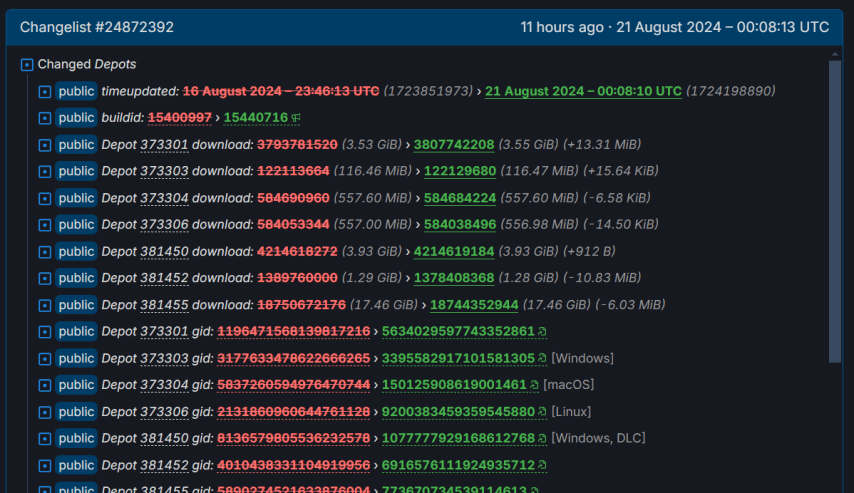This screenshot has height=493, width=854.
Task: Click public badge on timeupdated row
Action: (76, 91)
